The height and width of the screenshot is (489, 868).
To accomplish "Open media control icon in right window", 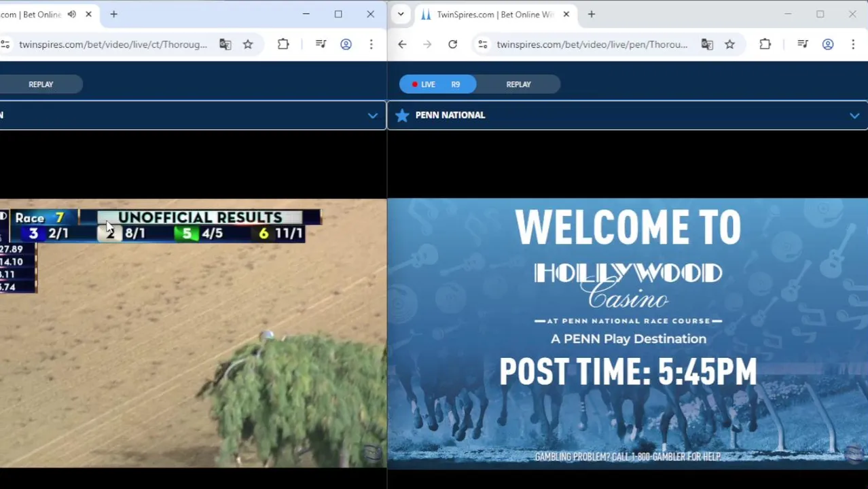I will pos(803,44).
